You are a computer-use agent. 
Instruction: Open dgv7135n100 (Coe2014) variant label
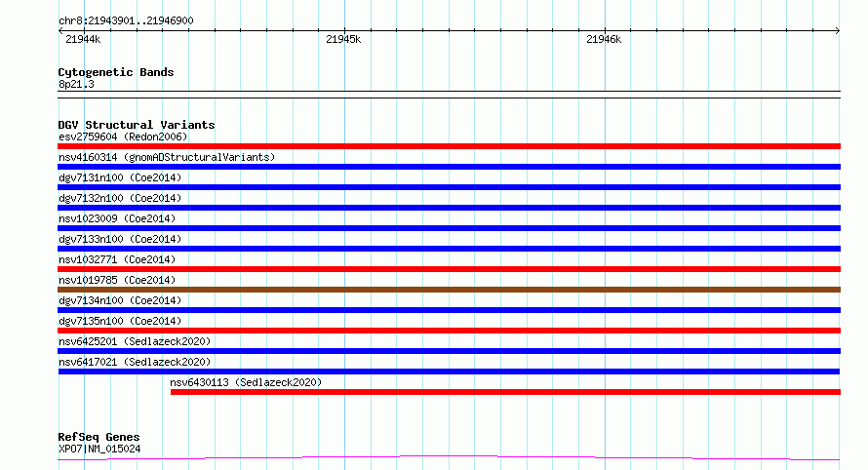coord(120,321)
